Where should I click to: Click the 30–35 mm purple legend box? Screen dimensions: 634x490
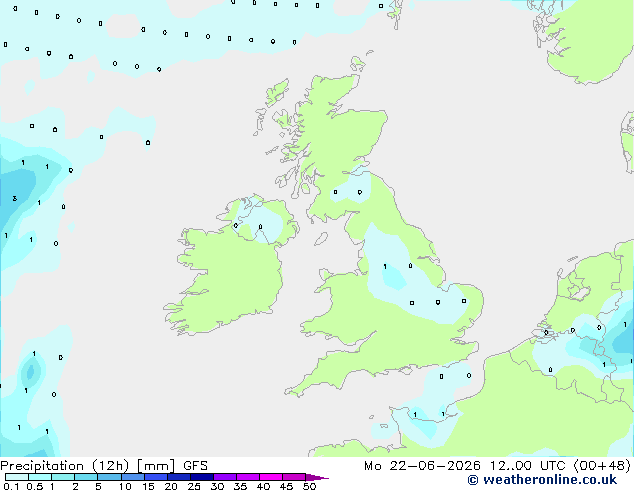click(225, 477)
